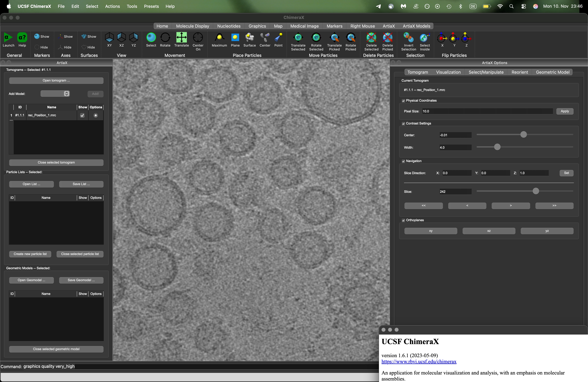Click the Invert Selection icon
Screen dimensions: 588x382
coord(408,38)
